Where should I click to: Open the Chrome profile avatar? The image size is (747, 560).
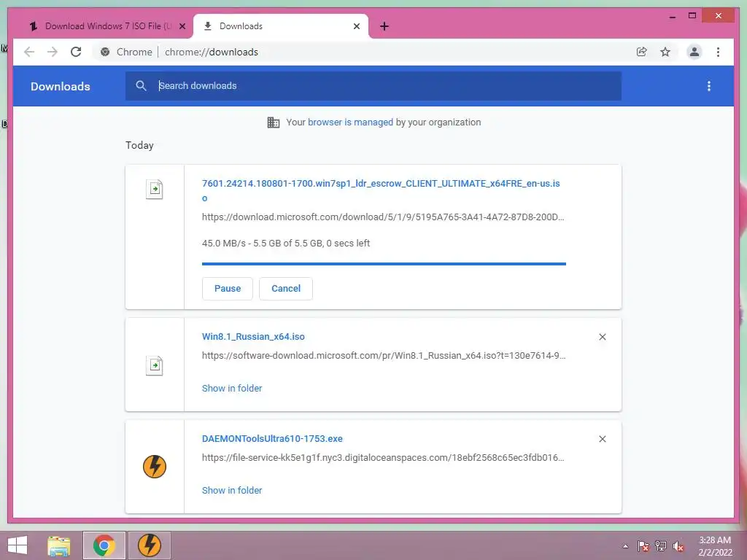[x=694, y=52]
